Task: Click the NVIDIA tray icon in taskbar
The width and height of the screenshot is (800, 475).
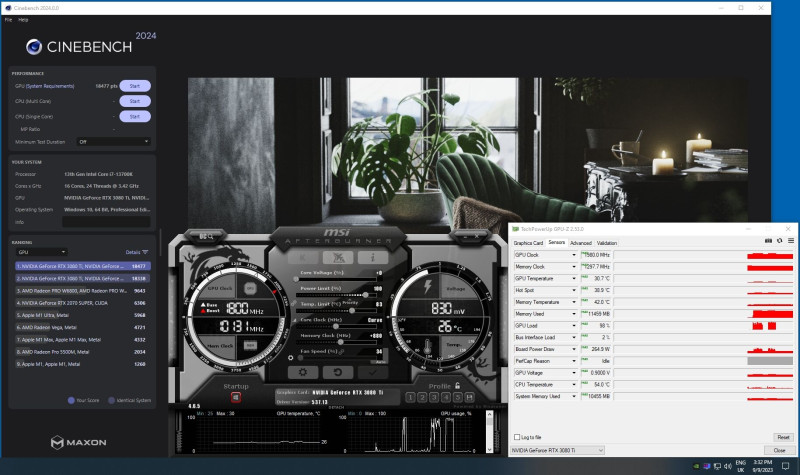Action: [x=696, y=466]
